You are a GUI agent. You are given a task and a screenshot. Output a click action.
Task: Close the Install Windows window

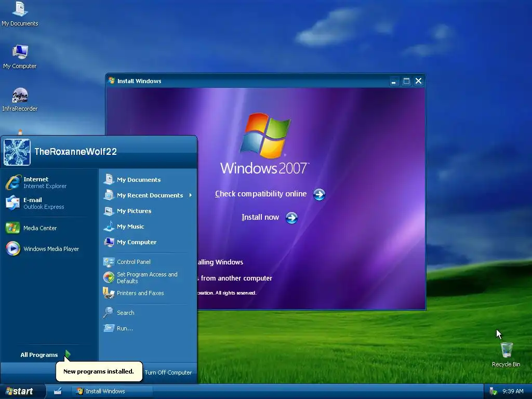tap(418, 81)
